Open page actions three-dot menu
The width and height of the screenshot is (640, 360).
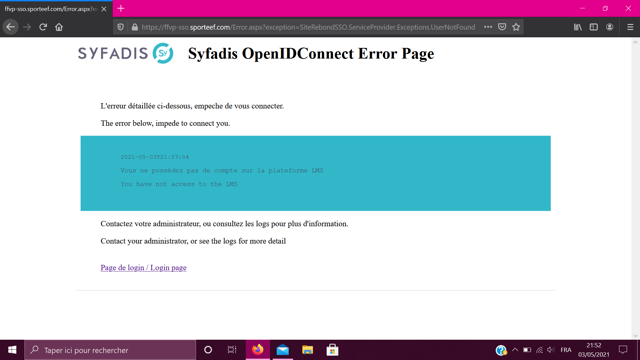[x=488, y=27]
